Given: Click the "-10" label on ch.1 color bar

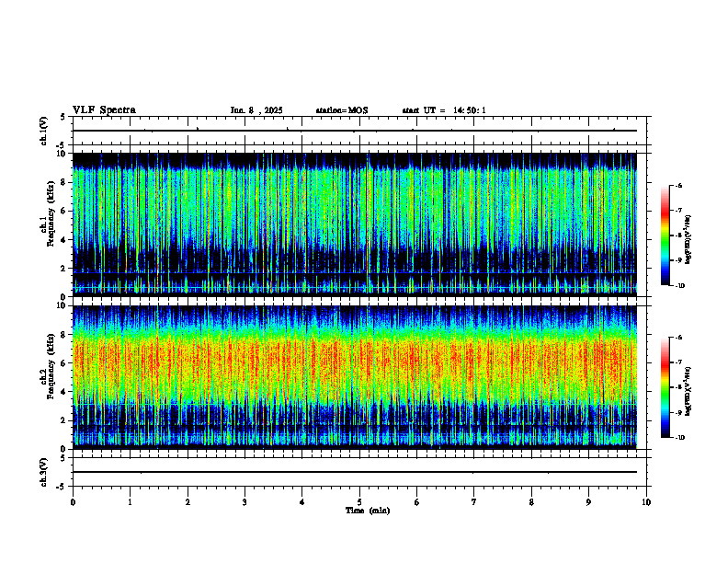Looking at the screenshot, I should coord(679,286).
